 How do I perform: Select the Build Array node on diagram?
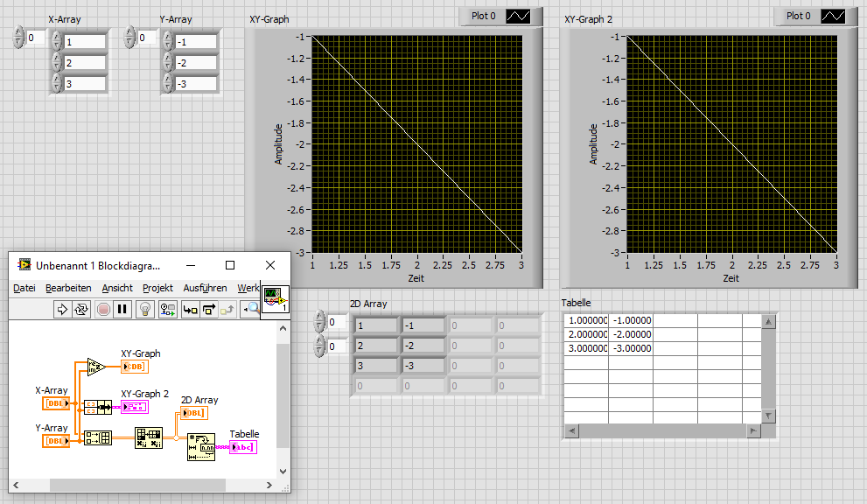pos(97,438)
